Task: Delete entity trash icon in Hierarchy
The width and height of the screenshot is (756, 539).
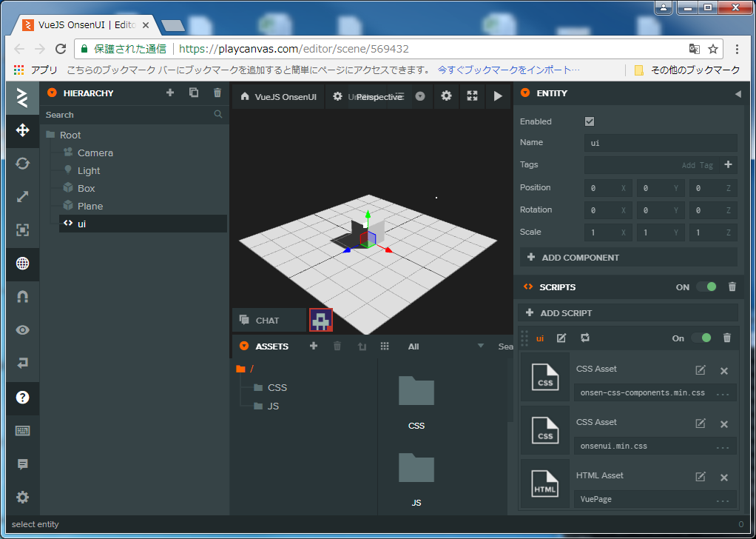Action: tap(217, 93)
